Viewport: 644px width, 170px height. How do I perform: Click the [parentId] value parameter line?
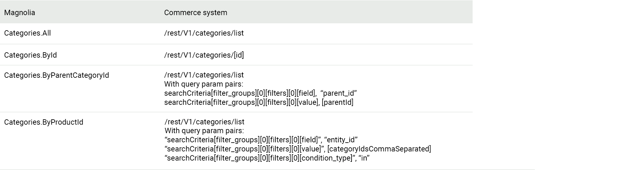coord(258,102)
